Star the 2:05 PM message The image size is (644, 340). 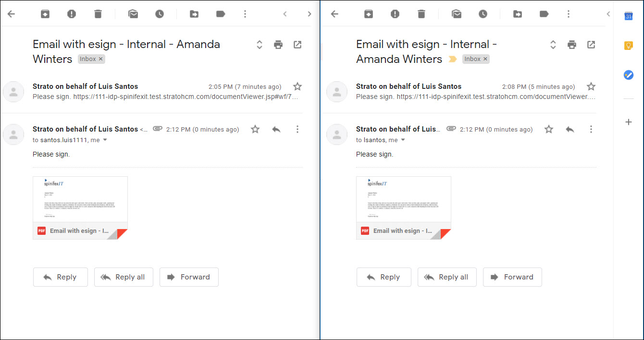click(x=297, y=86)
